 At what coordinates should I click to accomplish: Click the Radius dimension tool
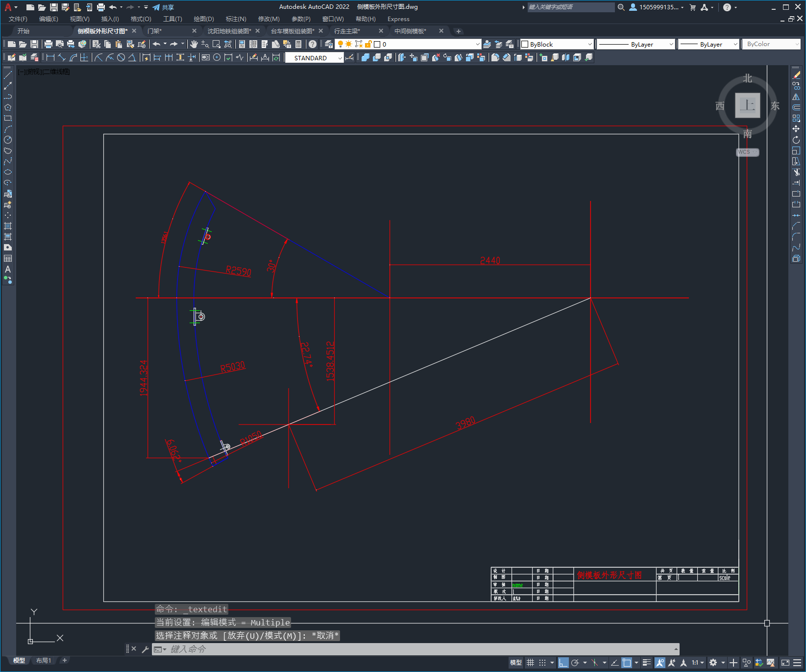[98, 57]
